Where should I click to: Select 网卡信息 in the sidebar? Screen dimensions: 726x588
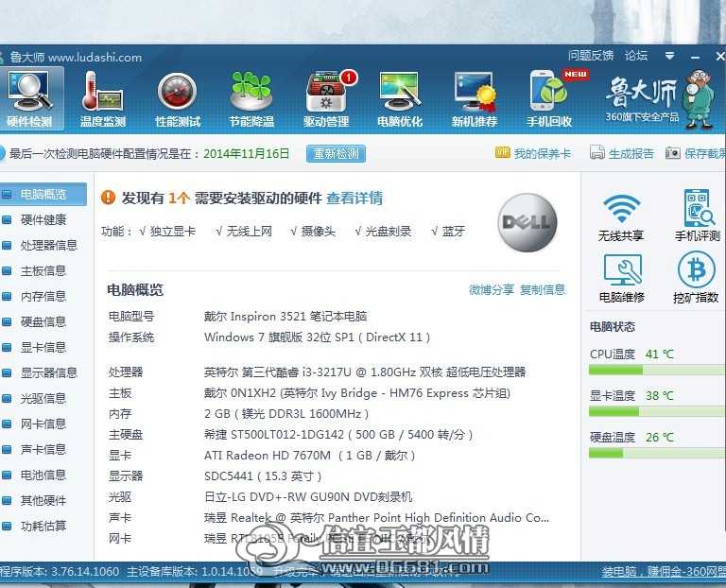[43, 424]
